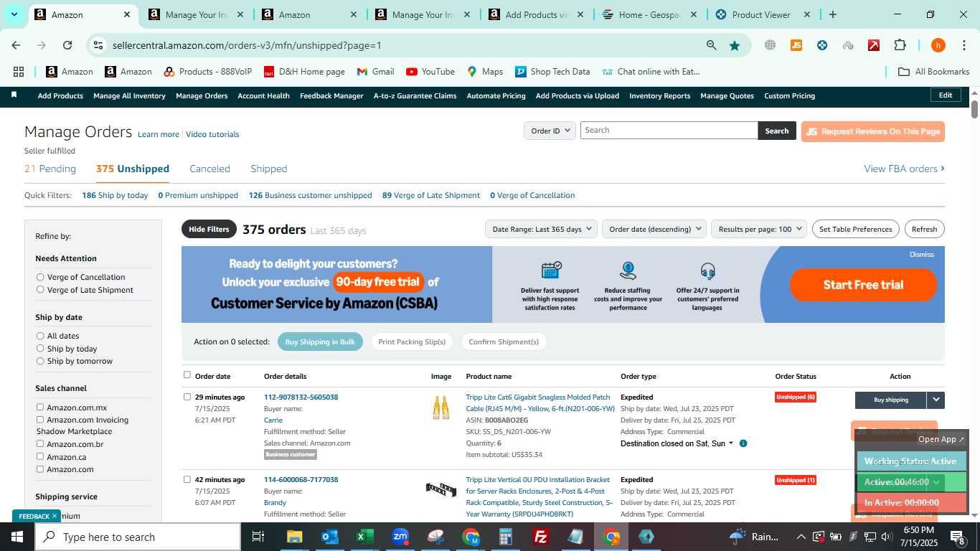Select Verge of Cancellation radio filter
This screenshot has width=980, height=551.
click(40, 277)
